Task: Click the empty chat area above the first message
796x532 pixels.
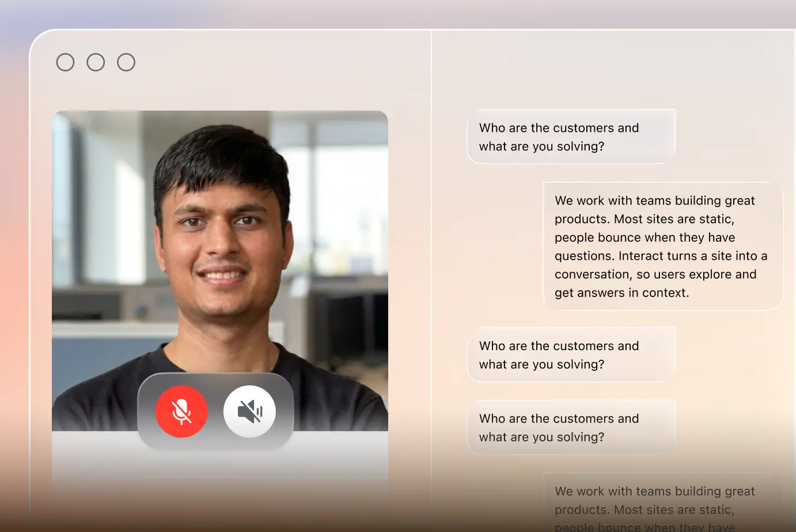Action: click(x=613, y=69)
